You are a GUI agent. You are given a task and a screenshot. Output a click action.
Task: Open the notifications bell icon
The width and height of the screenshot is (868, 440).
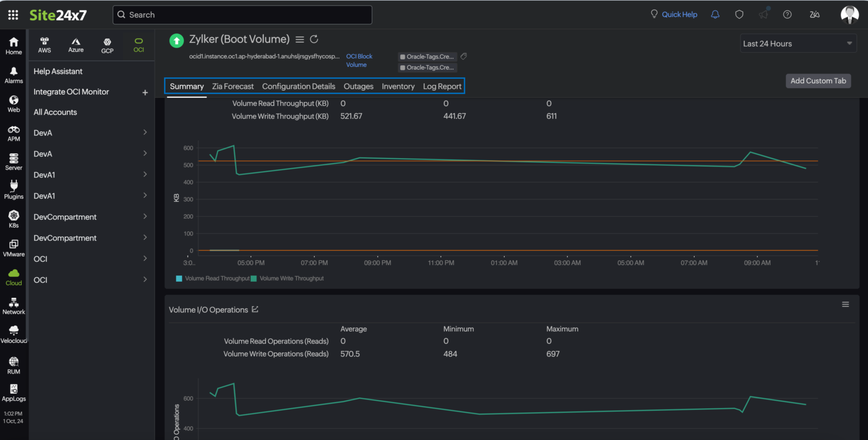click(715, 14)
